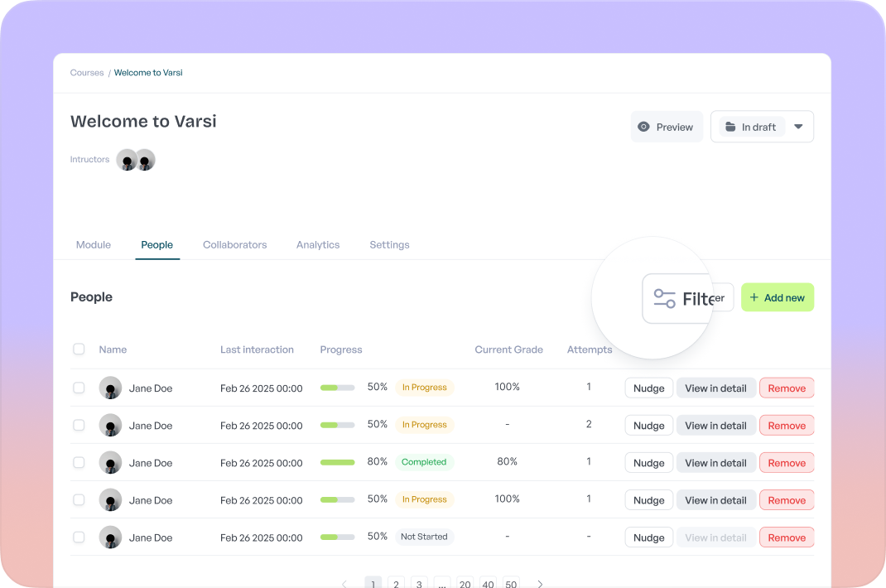Expand the In draft status dropdown arrow
This screenshot has height=588, width=886.
(798, 128)
